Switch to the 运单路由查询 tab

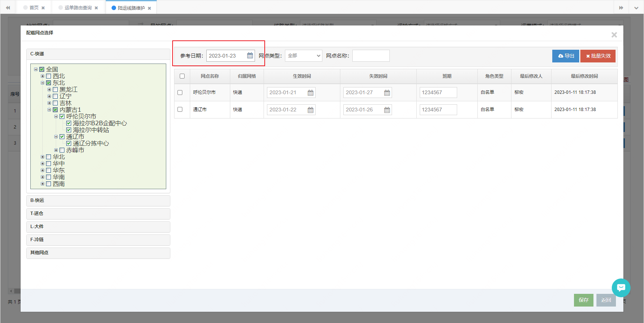(78, 7)
